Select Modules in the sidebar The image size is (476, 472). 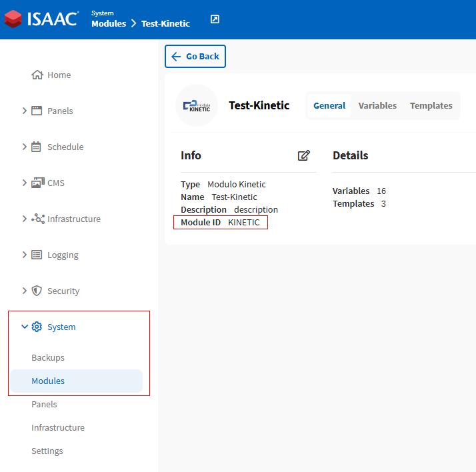click(76, 381)
